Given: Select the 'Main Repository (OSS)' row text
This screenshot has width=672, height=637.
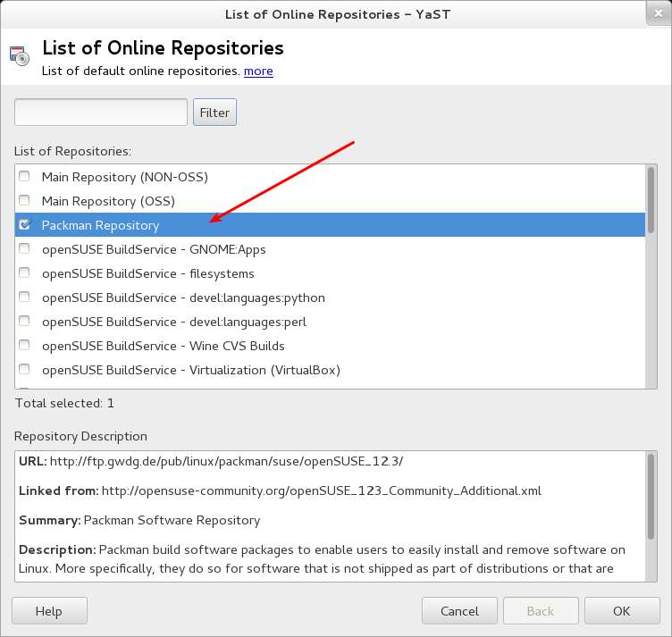Looking at the screenshot, I should click(108, 201).
